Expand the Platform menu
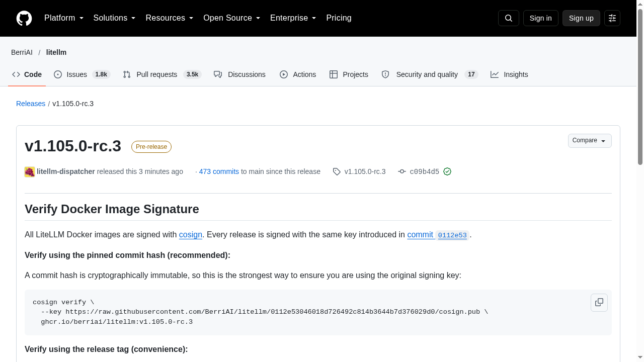Viewport: 644px width, 362px height. (x=64, y=18)
